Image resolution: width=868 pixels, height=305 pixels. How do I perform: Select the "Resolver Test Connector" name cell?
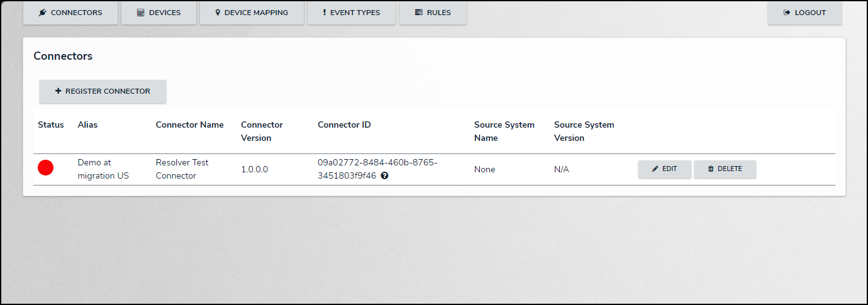tap(182, 169)
